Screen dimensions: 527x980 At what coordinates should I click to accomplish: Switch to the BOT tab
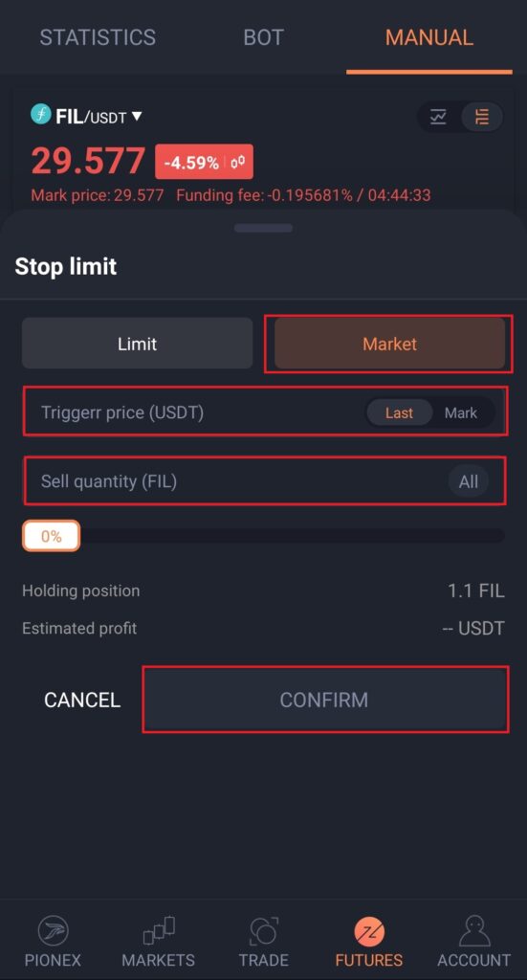click(x=264, y=37)
